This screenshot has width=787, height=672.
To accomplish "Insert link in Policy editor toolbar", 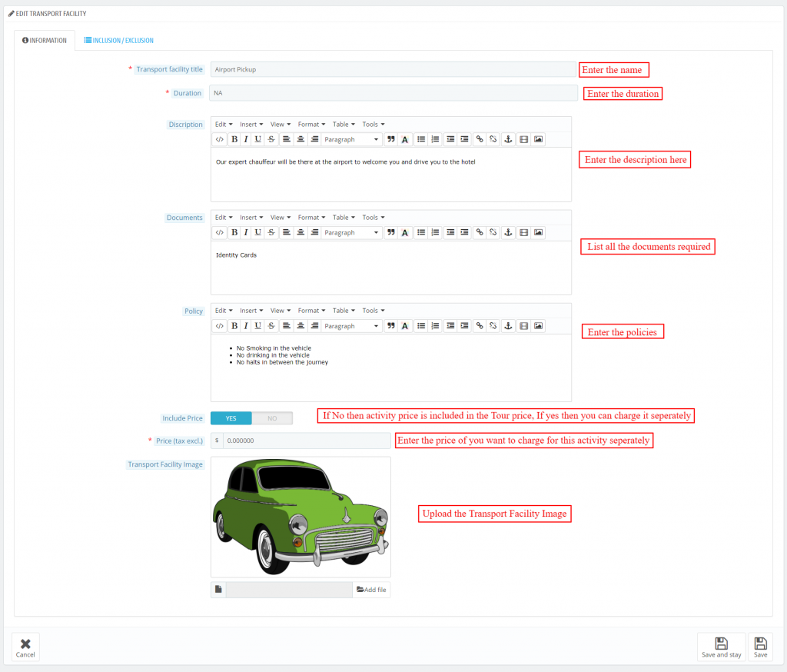I will (x=480, y=325).
